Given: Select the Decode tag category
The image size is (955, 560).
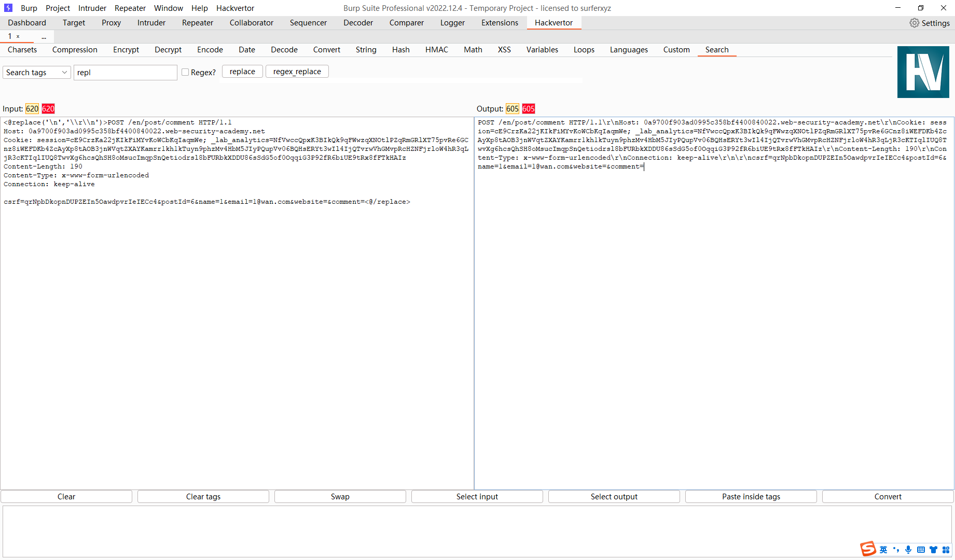Looking at the screenshot, I should (x=284, y=50).
